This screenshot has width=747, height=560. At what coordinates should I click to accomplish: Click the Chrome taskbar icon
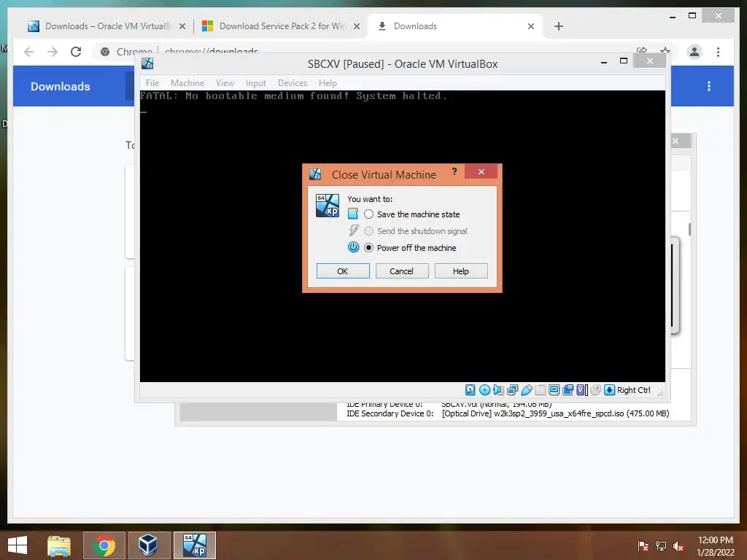(104, 545)
